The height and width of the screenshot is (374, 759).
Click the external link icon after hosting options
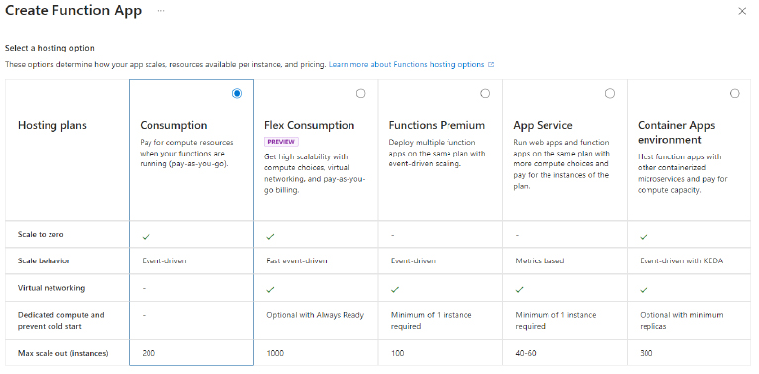click(491, 64)
